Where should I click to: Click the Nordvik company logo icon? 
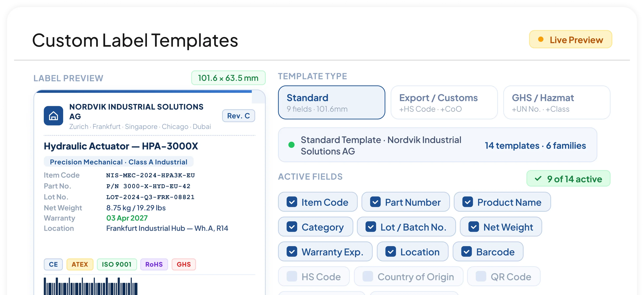click(53, 116)
